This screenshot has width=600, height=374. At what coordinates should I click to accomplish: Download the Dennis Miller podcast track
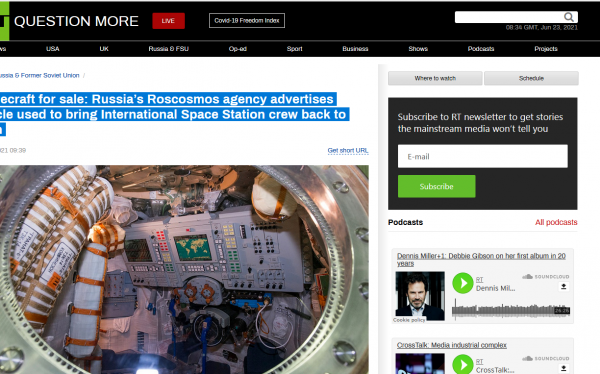563,286
